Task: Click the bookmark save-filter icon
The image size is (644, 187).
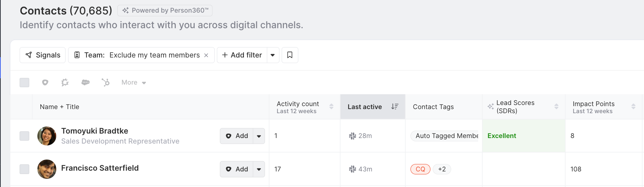Action: point(290,55)
